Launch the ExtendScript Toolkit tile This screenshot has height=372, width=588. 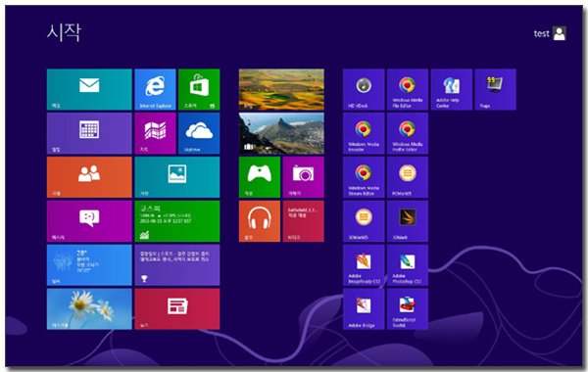(x=408, y=309)
